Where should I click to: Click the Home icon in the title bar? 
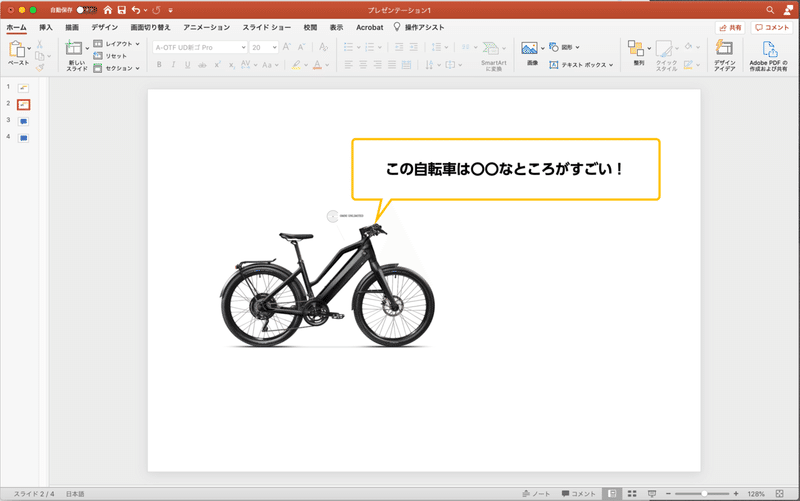(x=108, y=10)
